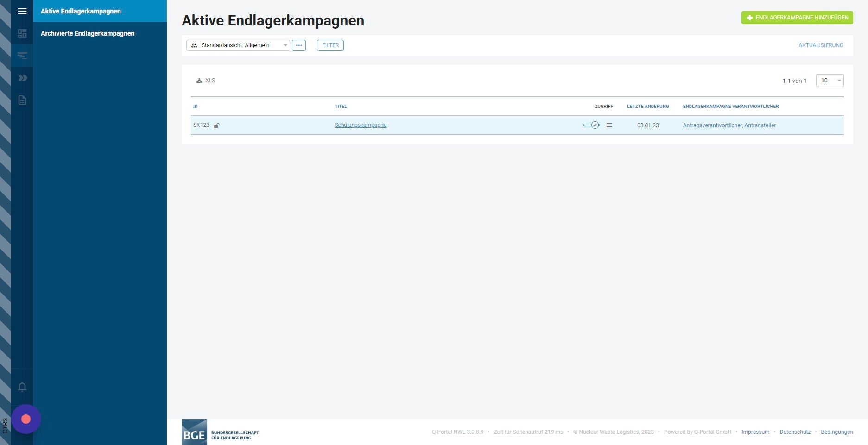
Task: Open the notifications bell
Action: 22,387
